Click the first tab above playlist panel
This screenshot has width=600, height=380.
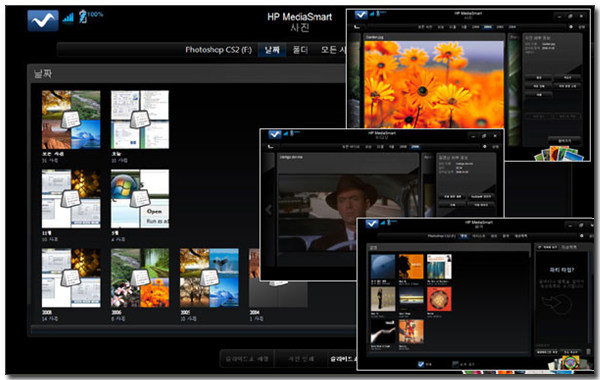click(x=548, y=247)
